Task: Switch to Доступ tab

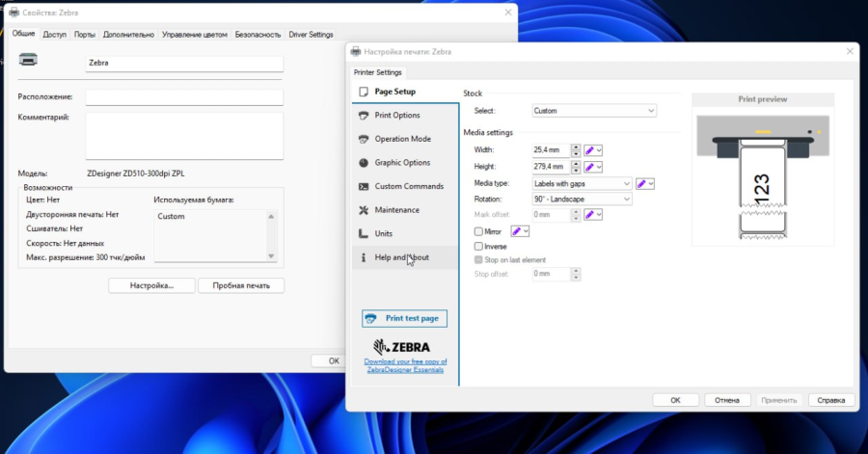Action: click(x=54, y=35)
